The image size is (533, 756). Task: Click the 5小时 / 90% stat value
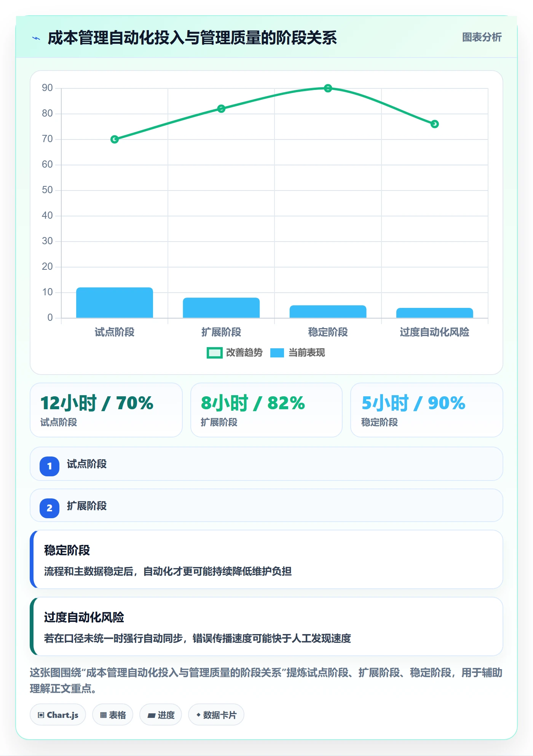(413, 403)
